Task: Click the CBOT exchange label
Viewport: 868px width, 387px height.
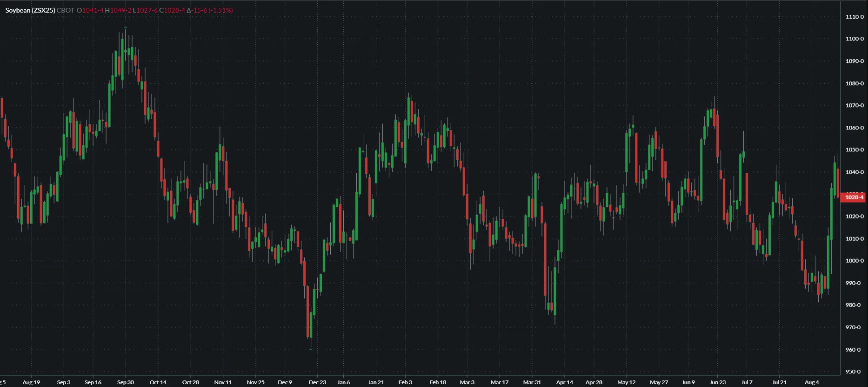Action: click(x=65, y=10)
